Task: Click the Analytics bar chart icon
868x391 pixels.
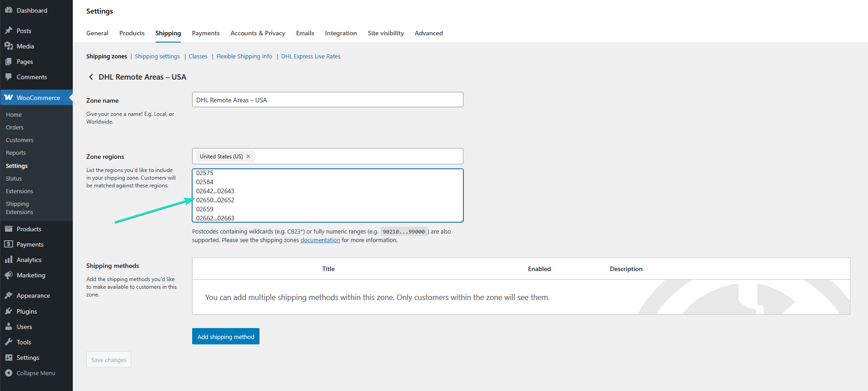Action: click(x=9, y=259)
